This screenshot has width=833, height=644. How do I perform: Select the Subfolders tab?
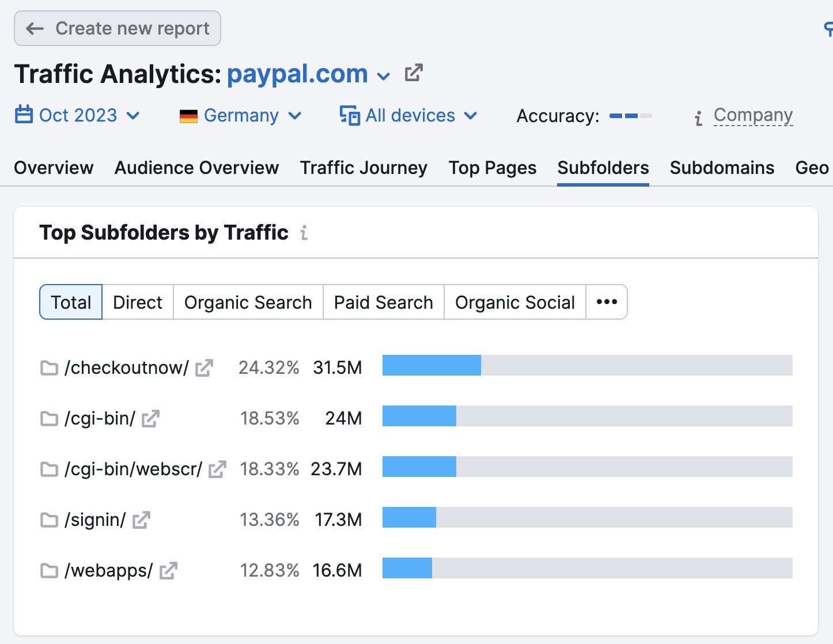click(603, 168)
